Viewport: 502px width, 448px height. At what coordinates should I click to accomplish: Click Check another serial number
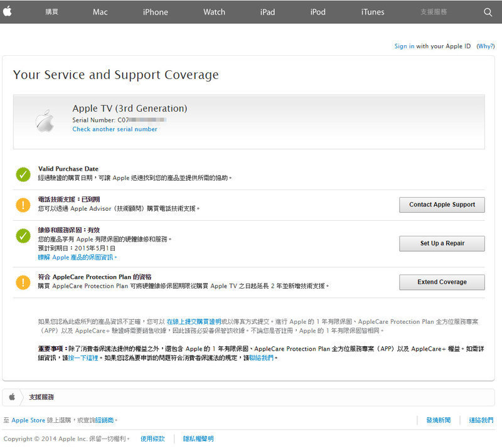coord(115,129)
